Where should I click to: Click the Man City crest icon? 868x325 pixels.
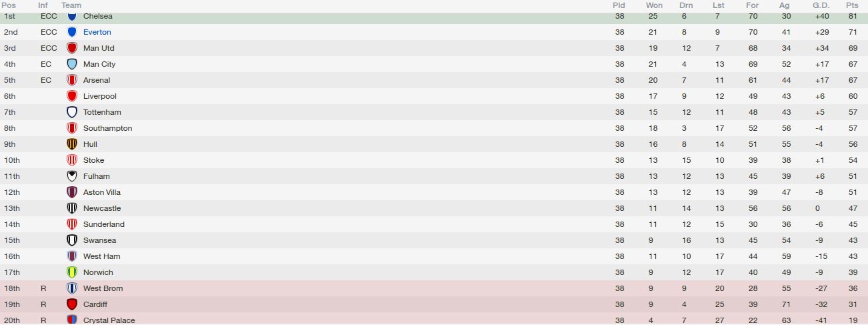pos(72,64)
